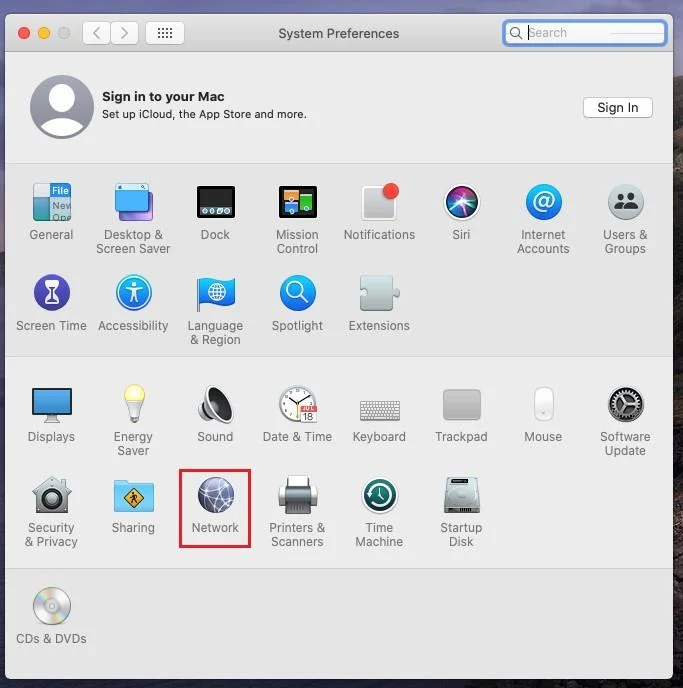
Task: Click the forward navigation arrow
Action: [124, 33]
